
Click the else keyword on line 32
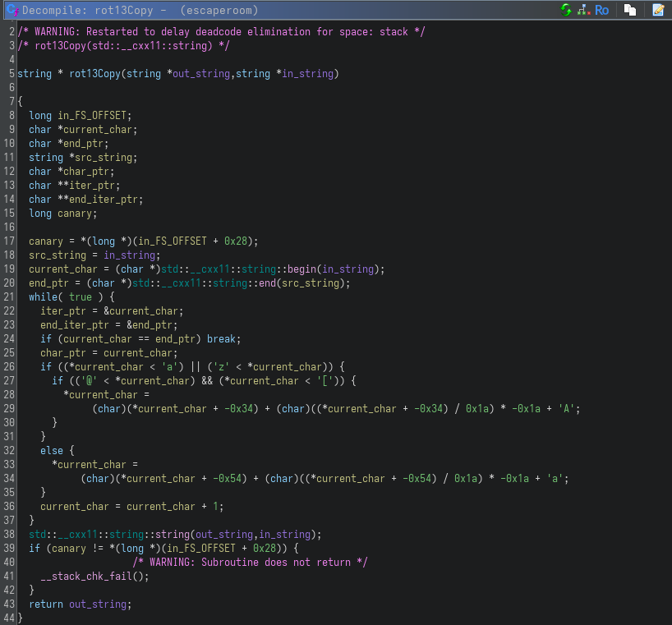click(52, 451)
